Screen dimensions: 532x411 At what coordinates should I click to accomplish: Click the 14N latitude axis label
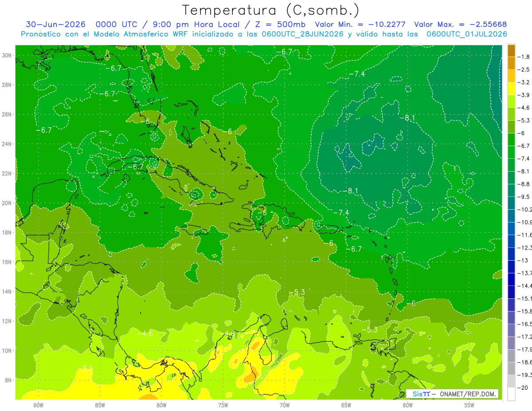coord(8,291)
